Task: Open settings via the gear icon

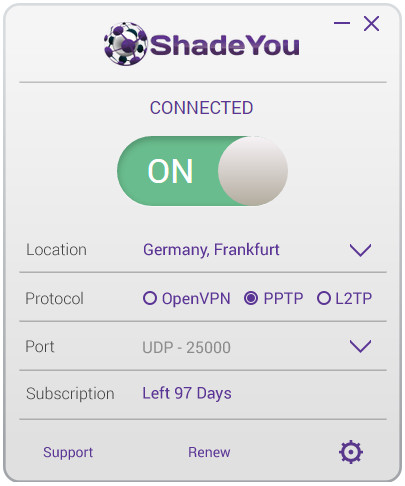Action: (x=351, y=452)
